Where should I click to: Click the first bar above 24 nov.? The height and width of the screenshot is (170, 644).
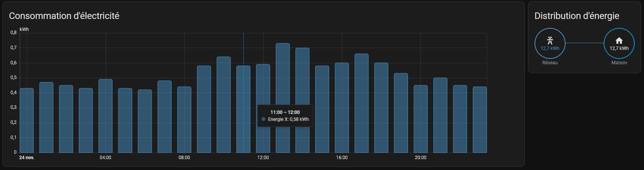click(x=27, y=120)
